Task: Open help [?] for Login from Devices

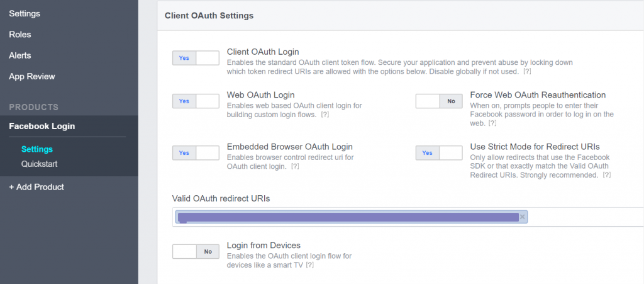Action: pos(309,265)
